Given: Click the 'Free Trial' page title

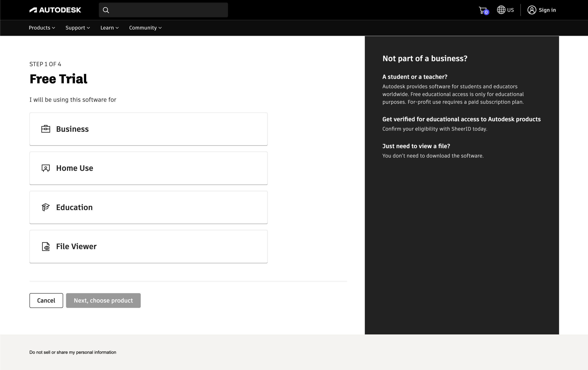Looking at the screenshot, I should (x=58, y=79).
